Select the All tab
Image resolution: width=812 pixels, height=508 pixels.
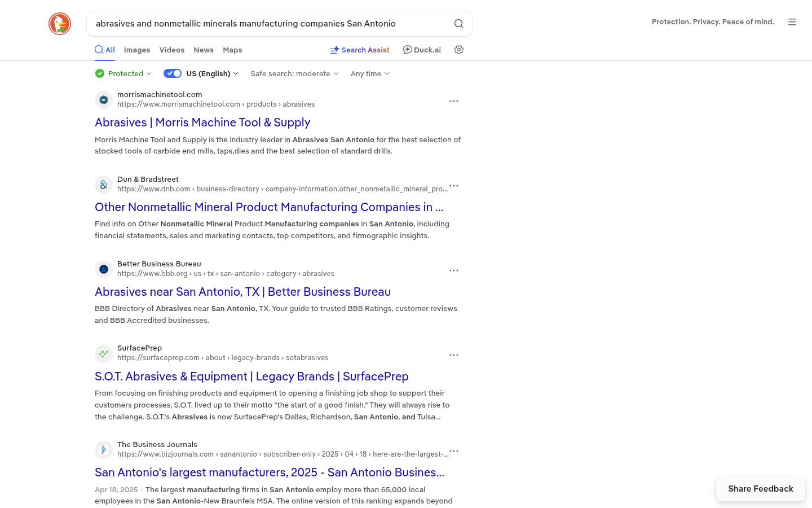[x=105, y=50]
